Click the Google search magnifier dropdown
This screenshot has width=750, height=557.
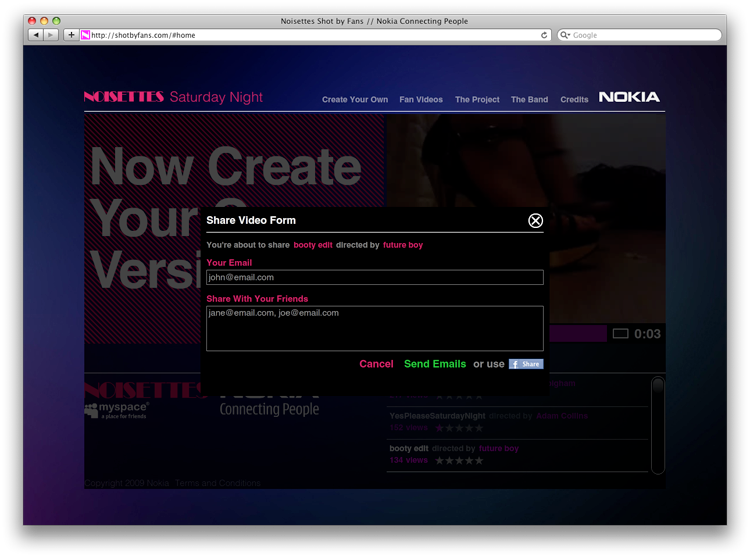(565, 35)
